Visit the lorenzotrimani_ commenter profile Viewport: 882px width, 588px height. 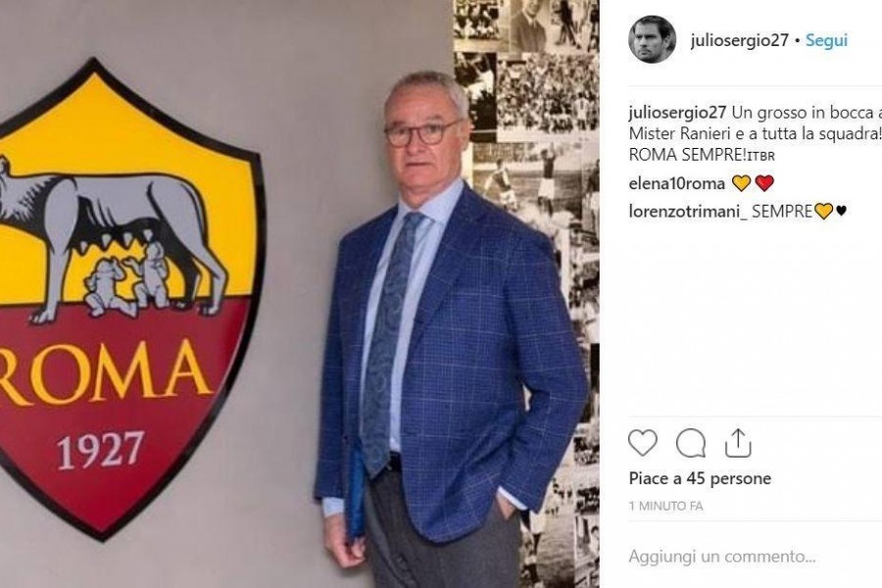point(688,212)
